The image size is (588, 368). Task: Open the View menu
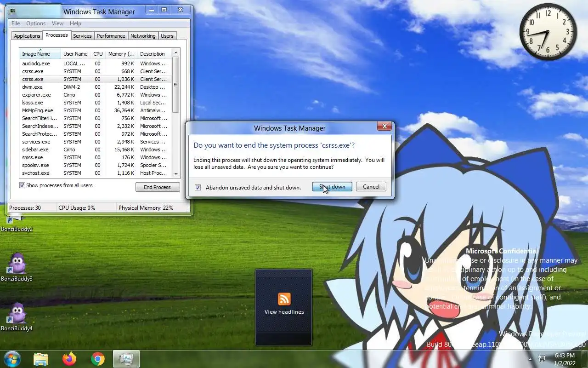coord(57,23)
